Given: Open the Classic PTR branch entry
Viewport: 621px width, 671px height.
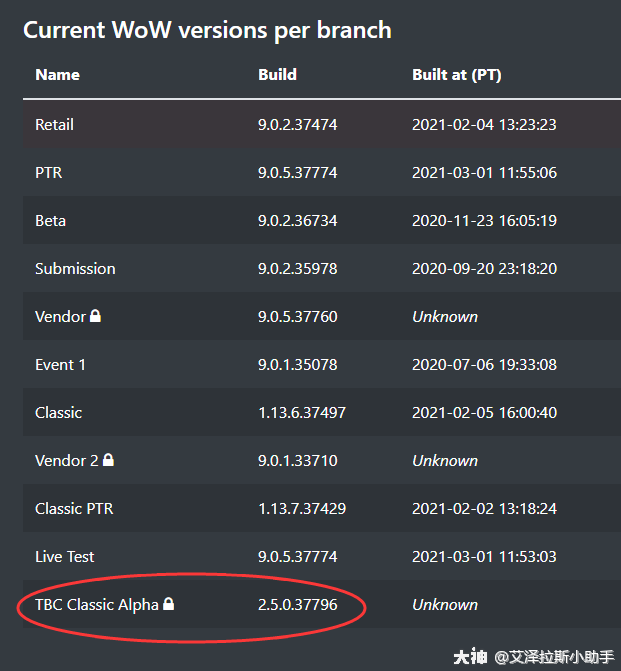Looking at the screenshot, I should (x=74, y=508).
